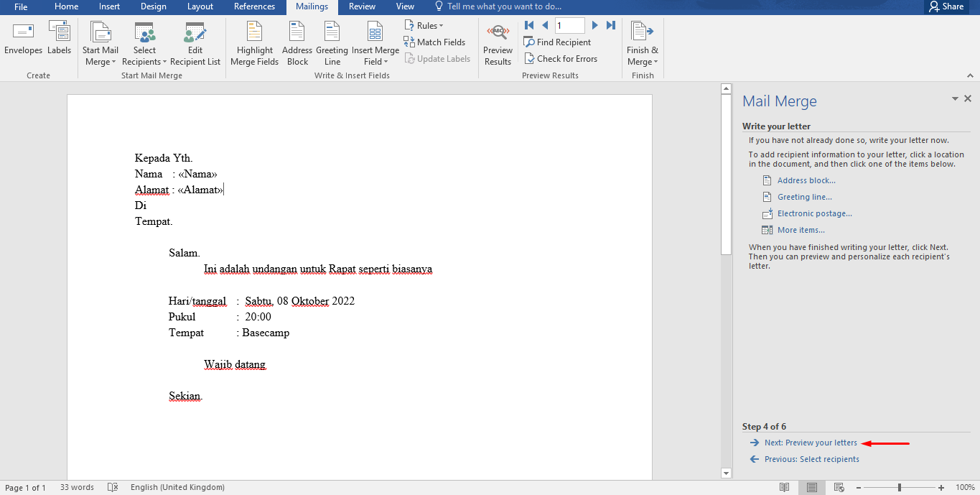Toggle Highlight Merge Fields
Viewport: 980px width, 495px height.
coord(254,44)
